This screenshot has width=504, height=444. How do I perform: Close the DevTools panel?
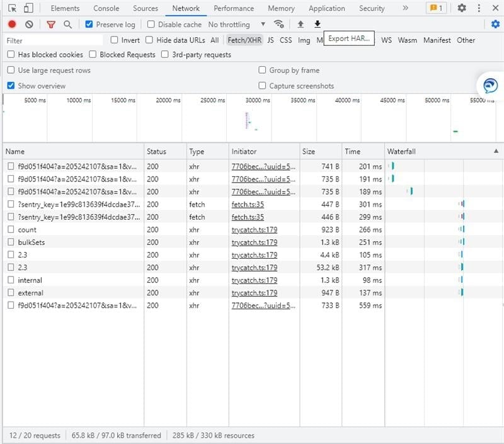click(x=495, y=8)
